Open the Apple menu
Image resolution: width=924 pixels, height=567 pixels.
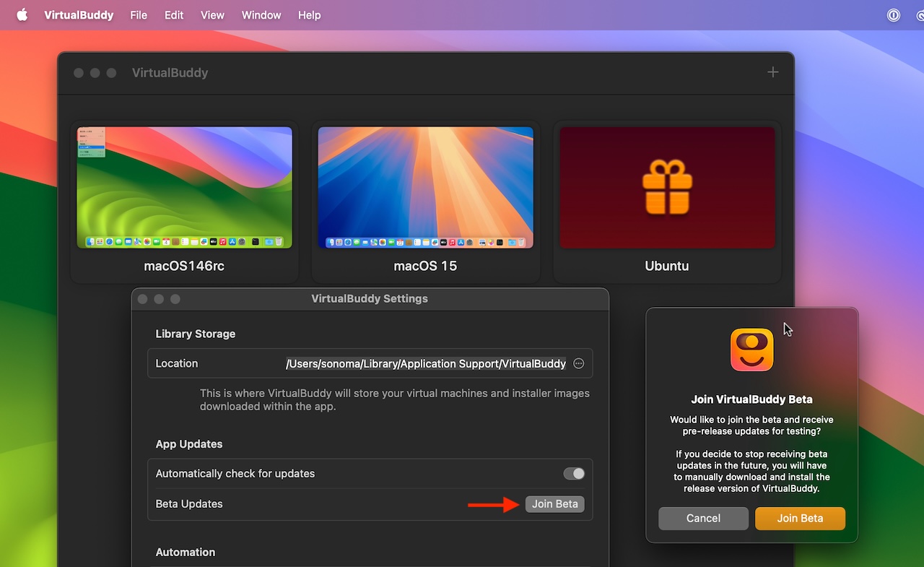tap(22, 15)
